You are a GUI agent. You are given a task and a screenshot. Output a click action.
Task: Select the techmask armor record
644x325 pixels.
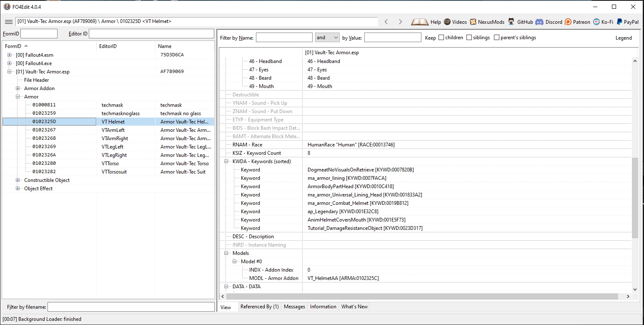[x=108, y=105]
